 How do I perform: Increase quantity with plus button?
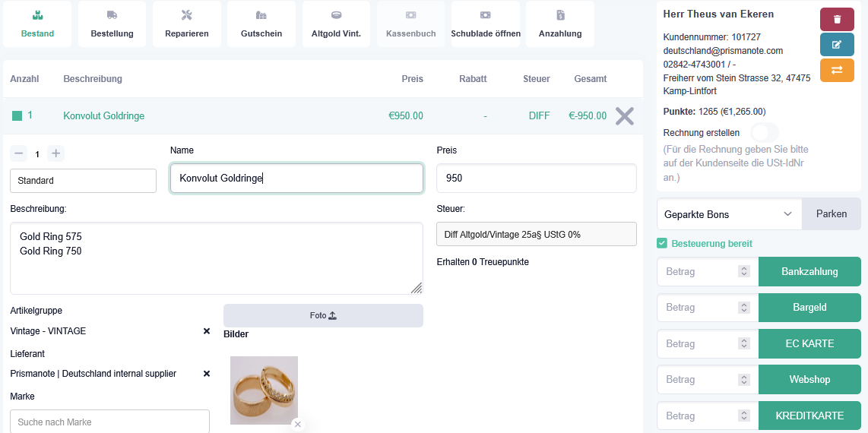point(55,153)
